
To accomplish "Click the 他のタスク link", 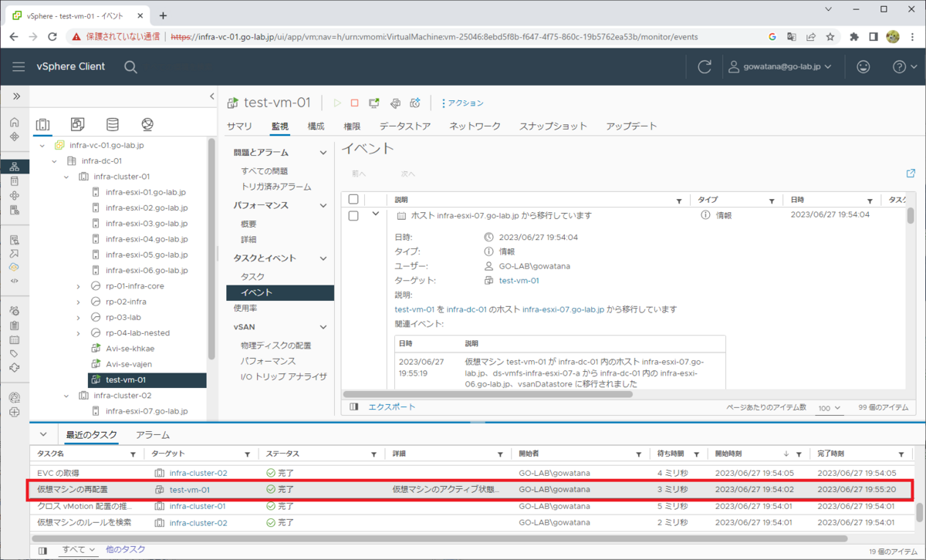I will coord(125,549).
